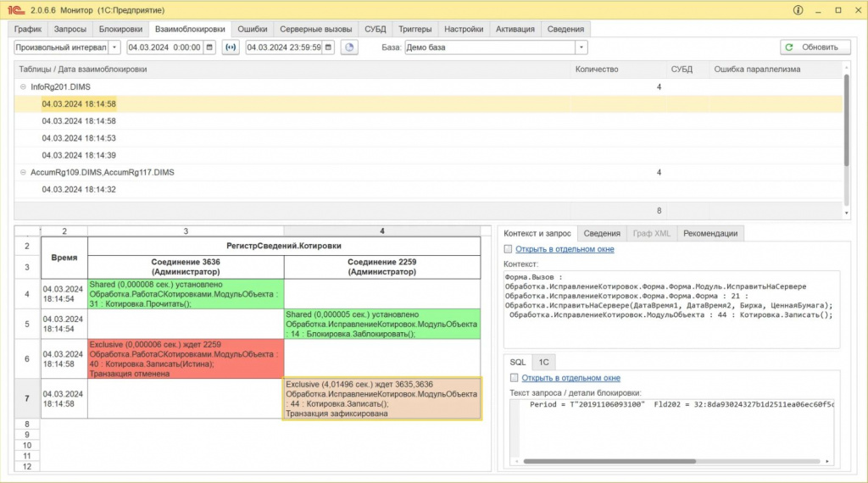The height and width of the screenshot is (483, 868).
Task: Select Exclusive ждет 3635,3636 cell
Action: tap(382, 399)
